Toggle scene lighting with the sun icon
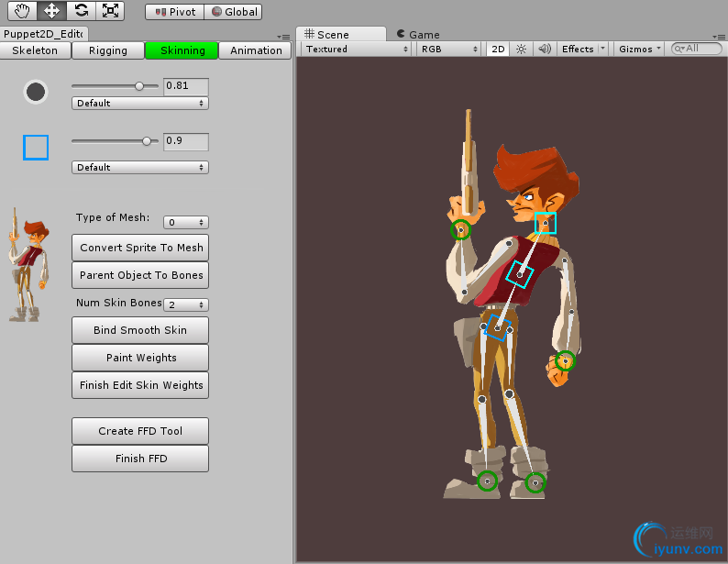The height and width of the screenshot is (564, 728). pos(521,49)
